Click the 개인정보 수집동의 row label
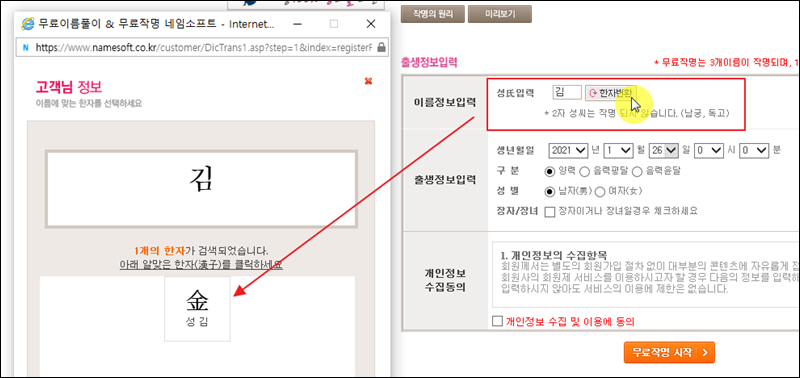Image resolution: width=800 pixels, height=378 pixels. pos(444,279)
